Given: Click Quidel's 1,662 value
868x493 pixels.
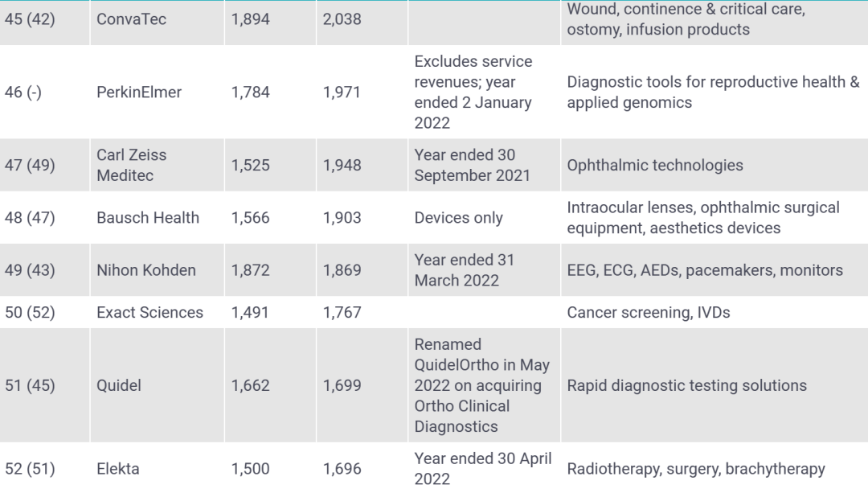Looking at the screenshot, I should tap(250, 385).
